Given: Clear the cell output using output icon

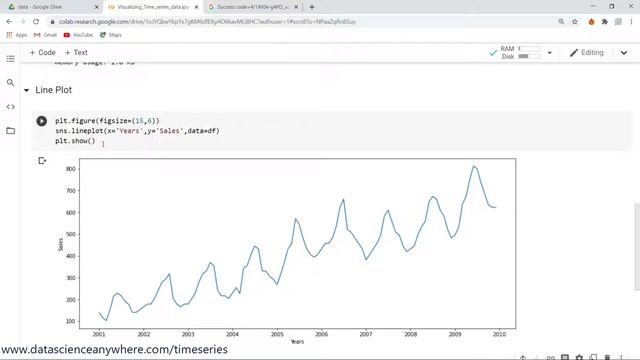Looking at the screenshot, I should [42, 161].
